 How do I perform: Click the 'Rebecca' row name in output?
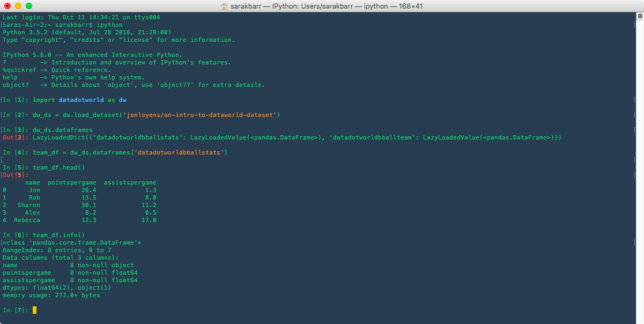point(27,220)
